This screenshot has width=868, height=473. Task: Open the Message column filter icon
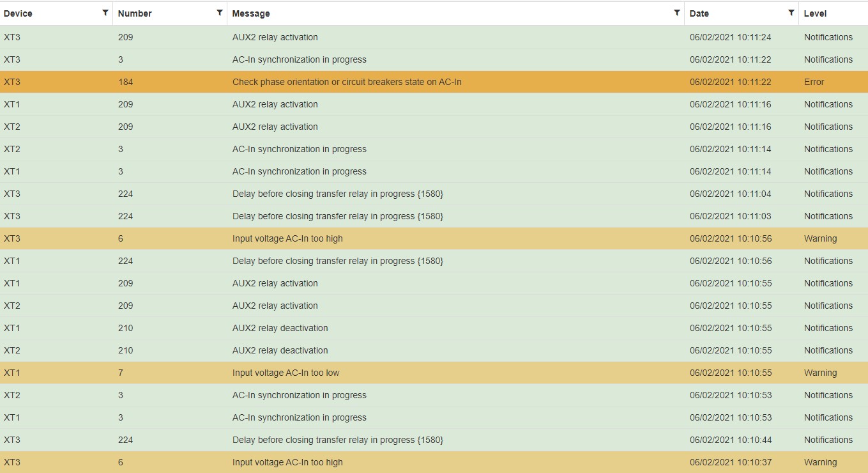pyautogui.click(x=676, y=13)
